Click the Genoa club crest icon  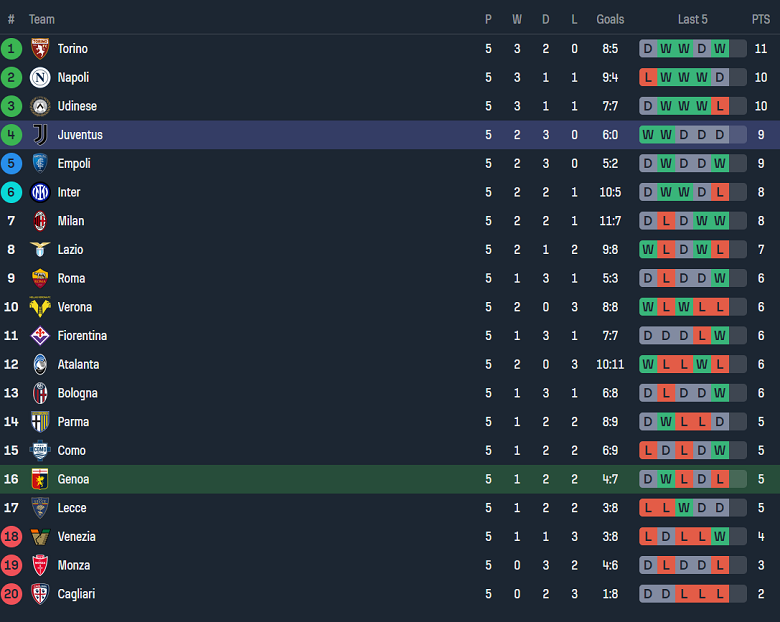40,479
